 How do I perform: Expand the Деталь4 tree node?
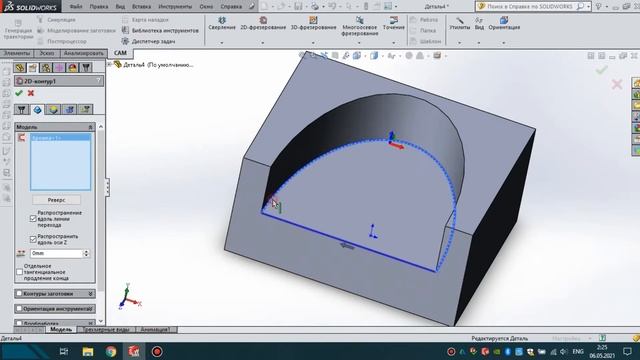coord(109,64)
